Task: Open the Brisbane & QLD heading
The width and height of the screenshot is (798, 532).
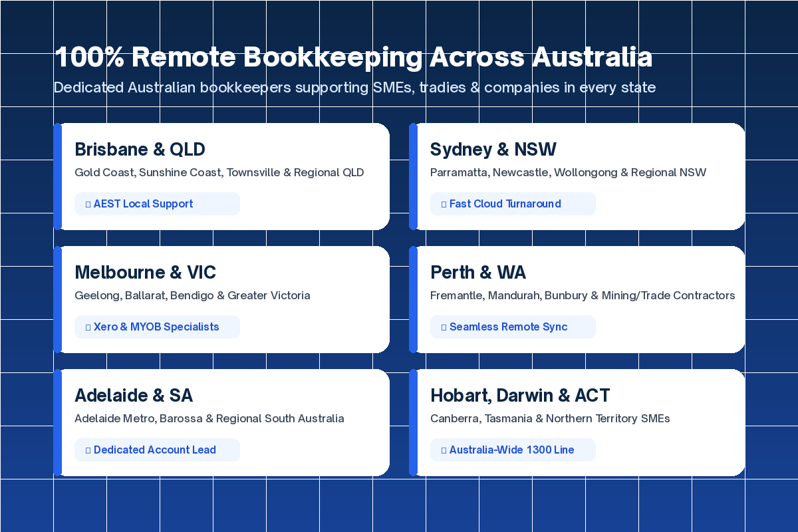Action: coord(140,149)
